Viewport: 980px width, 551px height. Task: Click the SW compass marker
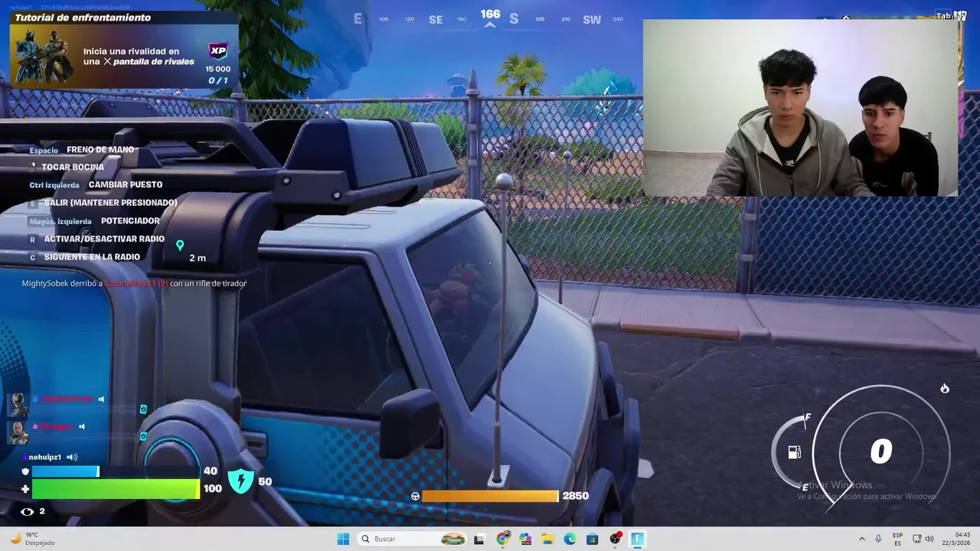point(592,20)
